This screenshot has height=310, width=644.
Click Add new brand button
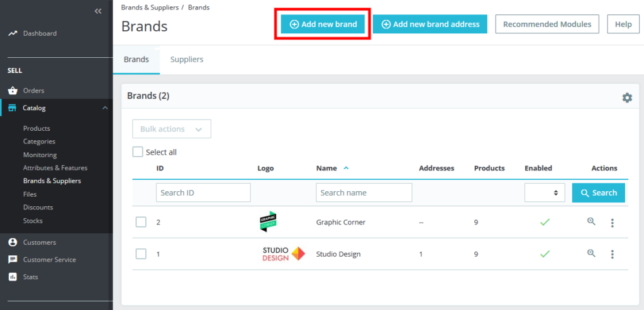(323, 25)
